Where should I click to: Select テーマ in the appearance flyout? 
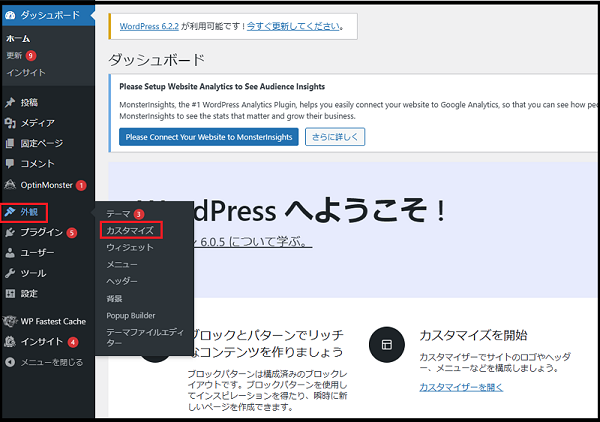(x=119, y=214)
